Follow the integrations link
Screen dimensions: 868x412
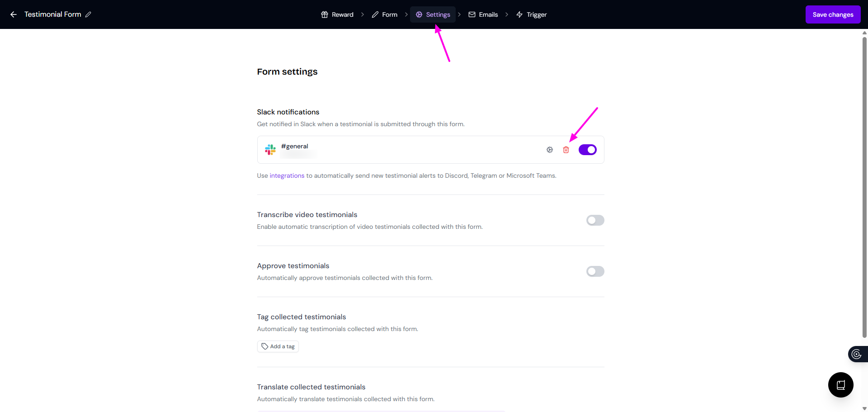pyautogui.click(x=287, y=175)
